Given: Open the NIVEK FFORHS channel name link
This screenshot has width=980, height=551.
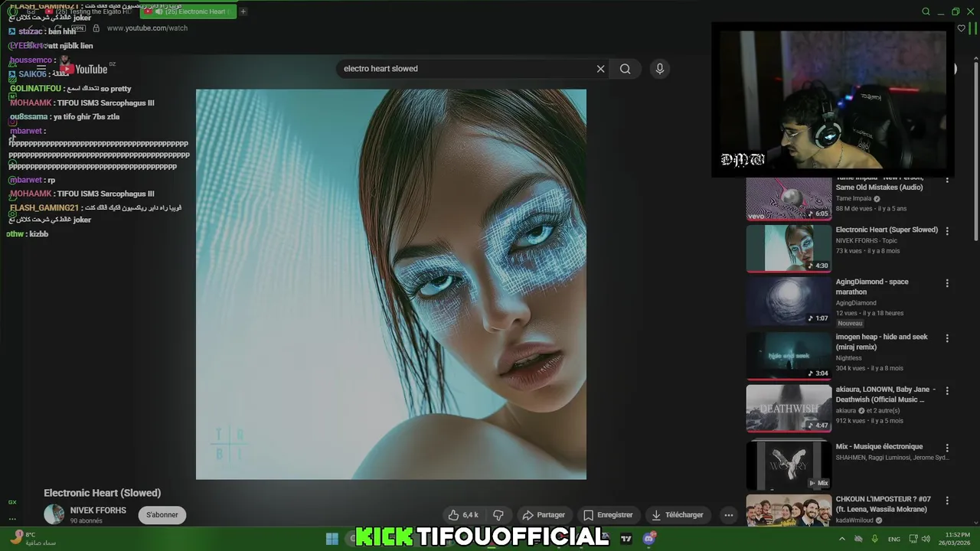Looking at the screenshot, I should (x=98, y=510).
